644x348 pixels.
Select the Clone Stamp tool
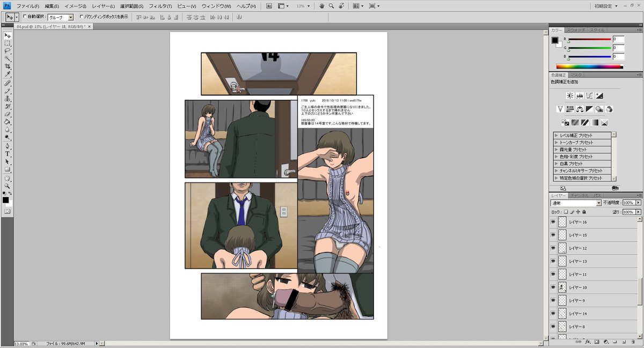tap(8, 99)
